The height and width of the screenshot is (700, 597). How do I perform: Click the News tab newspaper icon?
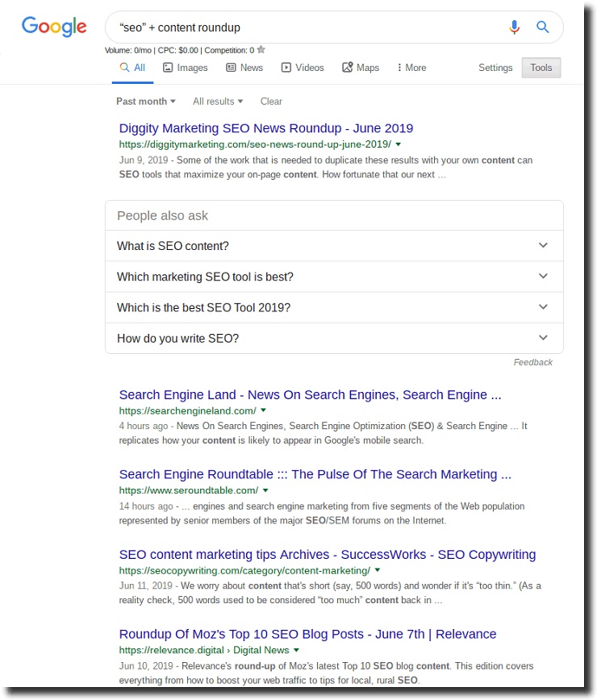point(231,68)
